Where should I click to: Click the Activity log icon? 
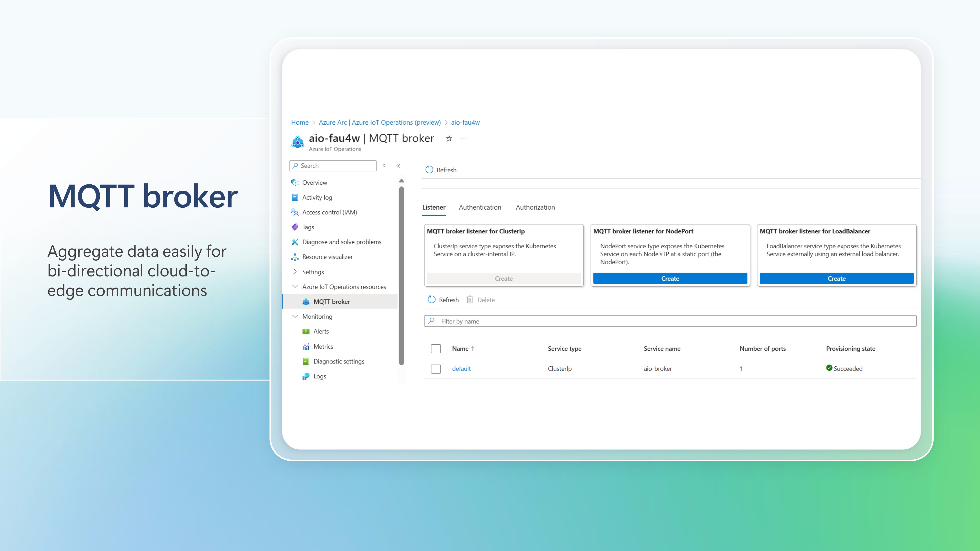[x=295, y=197]
